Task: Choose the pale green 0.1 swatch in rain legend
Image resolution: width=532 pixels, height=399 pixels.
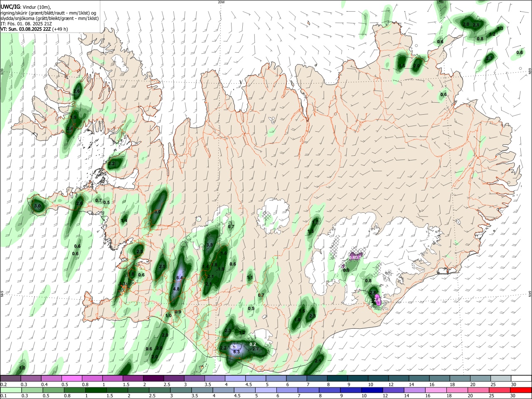Action: [11, 390]
